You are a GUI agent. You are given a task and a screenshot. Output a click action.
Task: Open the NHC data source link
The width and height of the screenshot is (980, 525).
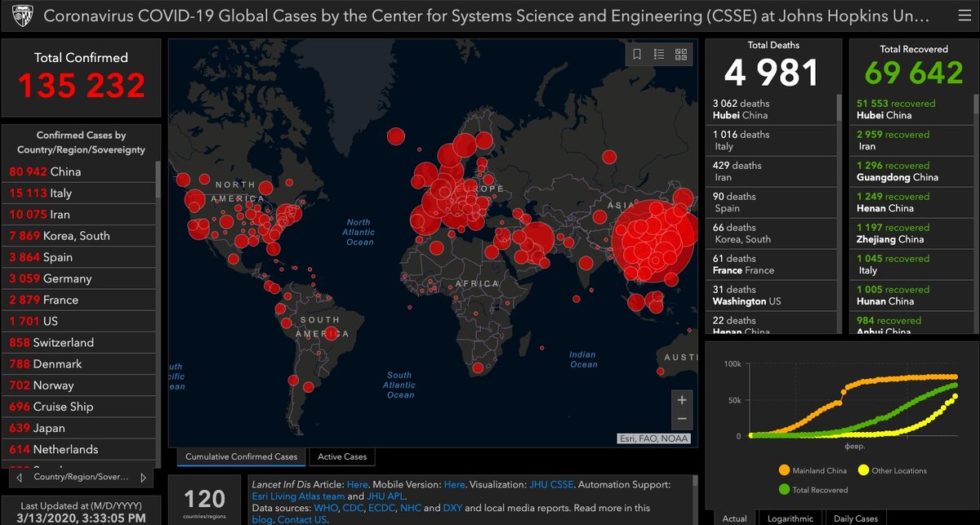point(411,508)
